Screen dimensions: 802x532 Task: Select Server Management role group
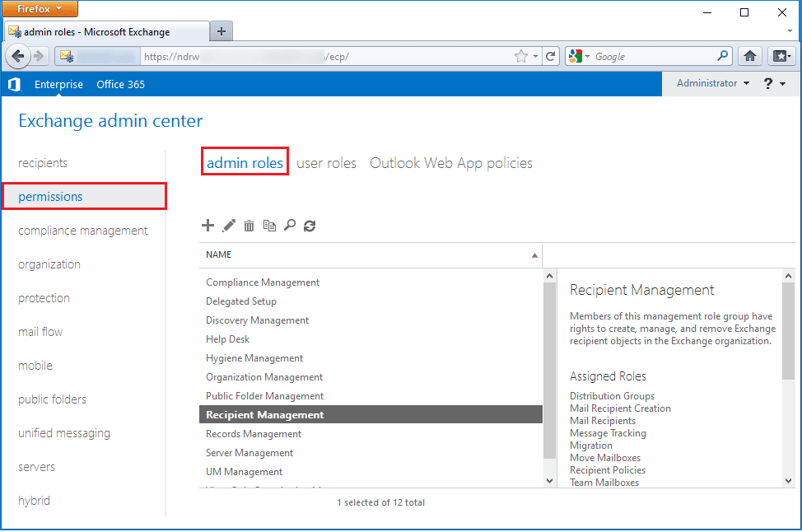tap(371, 453)
